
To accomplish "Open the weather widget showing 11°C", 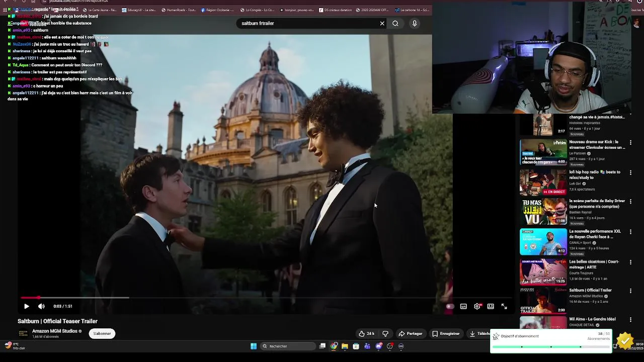I will [14, 346].
